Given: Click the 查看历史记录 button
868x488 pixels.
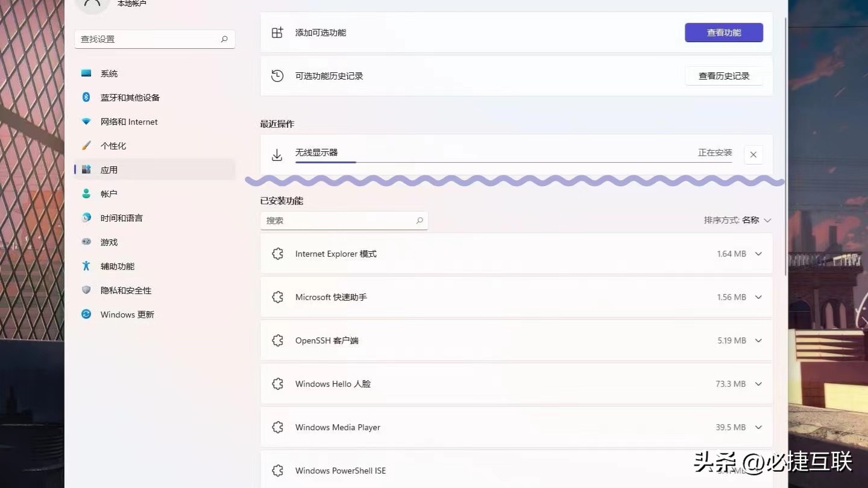Looking at the screenshot, I should click(x=724, y=76).
